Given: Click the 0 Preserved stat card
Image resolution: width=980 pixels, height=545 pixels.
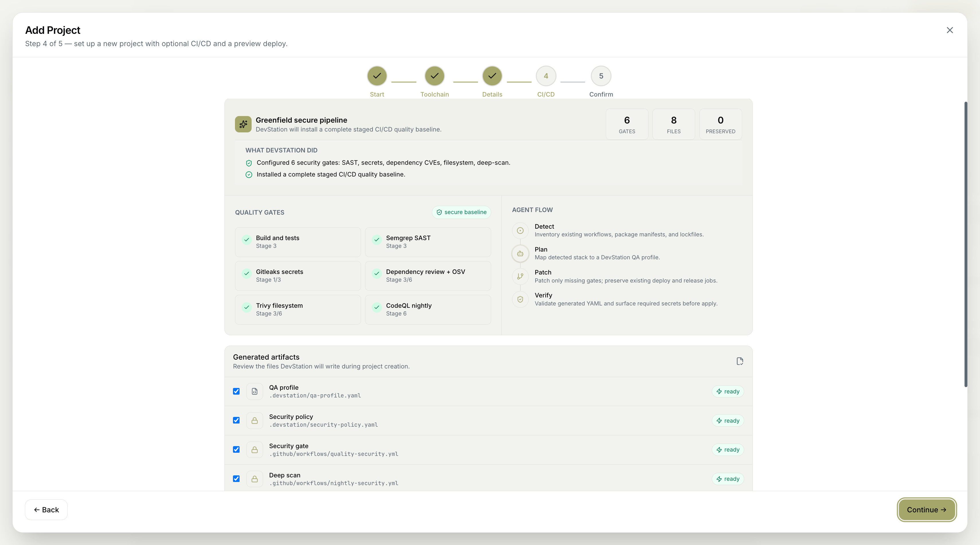Looking at the screenshot, I should [x=721, y=124].
